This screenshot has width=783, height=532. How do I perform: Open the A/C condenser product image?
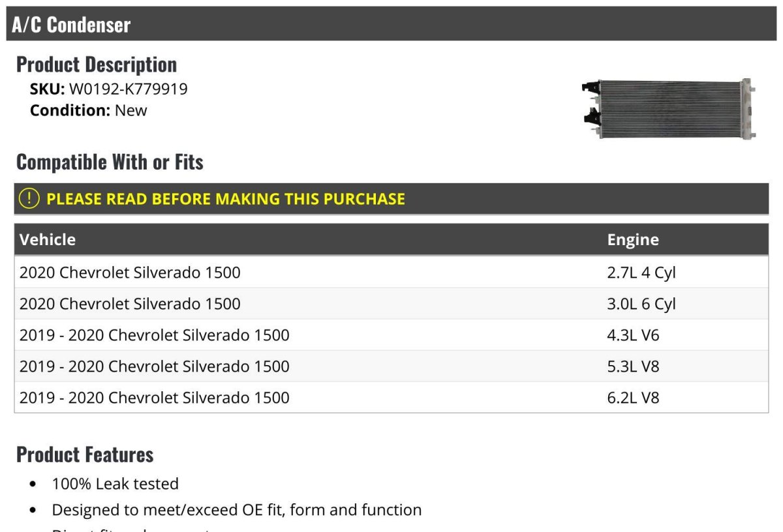(668, 108)
